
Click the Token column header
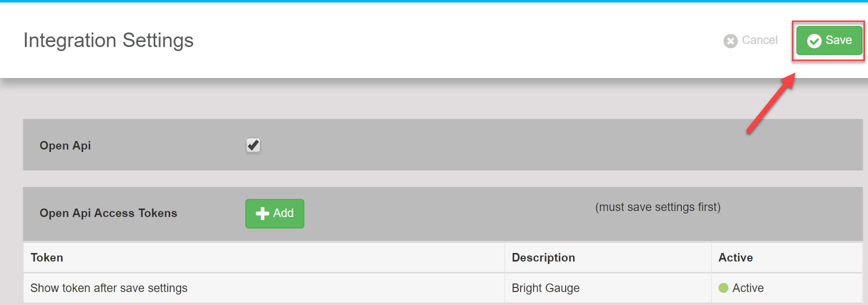point(47,257)
